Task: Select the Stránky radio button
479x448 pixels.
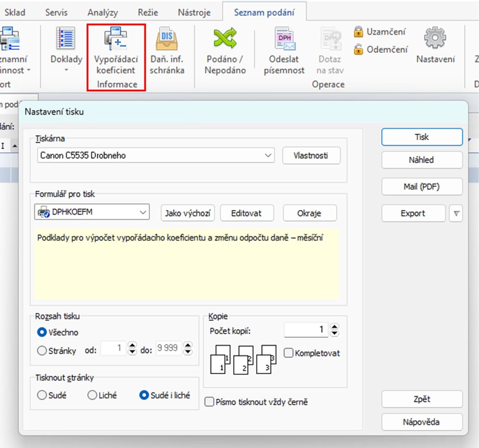Action: tap(42, 351)
